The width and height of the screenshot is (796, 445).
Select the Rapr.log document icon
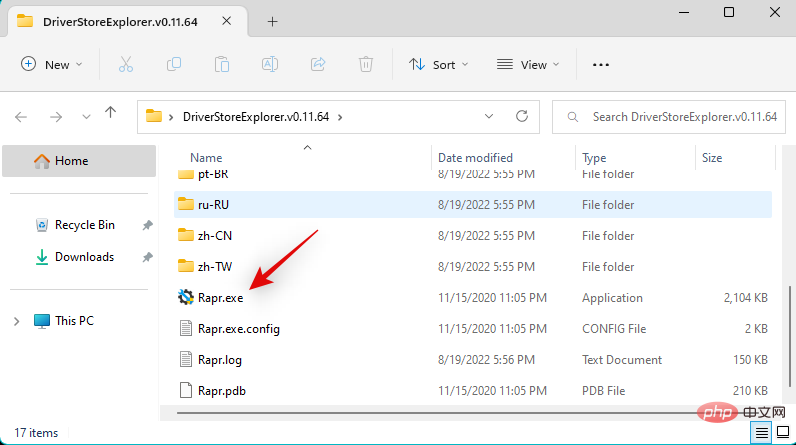186,359
